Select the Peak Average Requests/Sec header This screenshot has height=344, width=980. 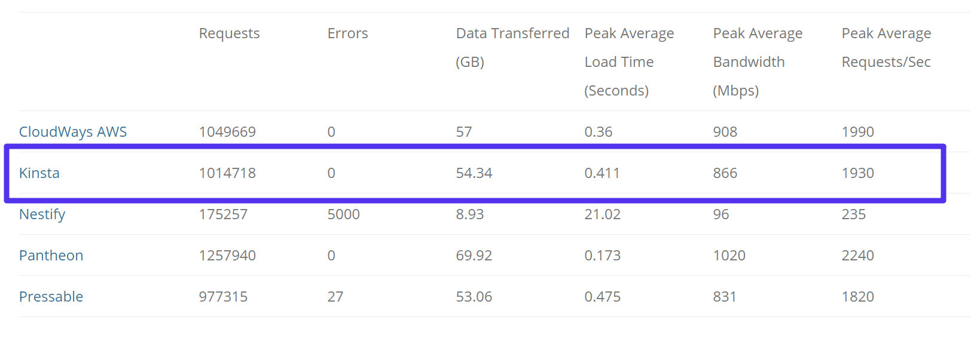[x=886, y=48]
